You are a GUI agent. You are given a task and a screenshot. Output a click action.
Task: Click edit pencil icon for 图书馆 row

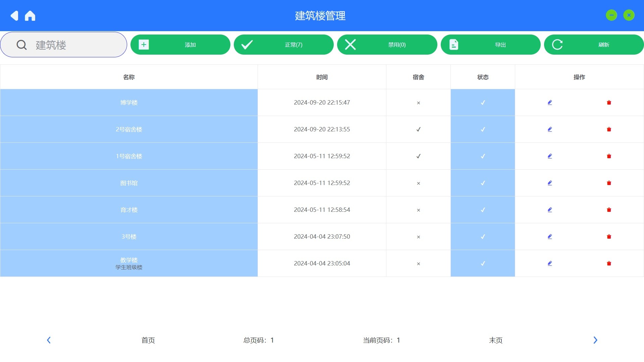click(550, 183)
